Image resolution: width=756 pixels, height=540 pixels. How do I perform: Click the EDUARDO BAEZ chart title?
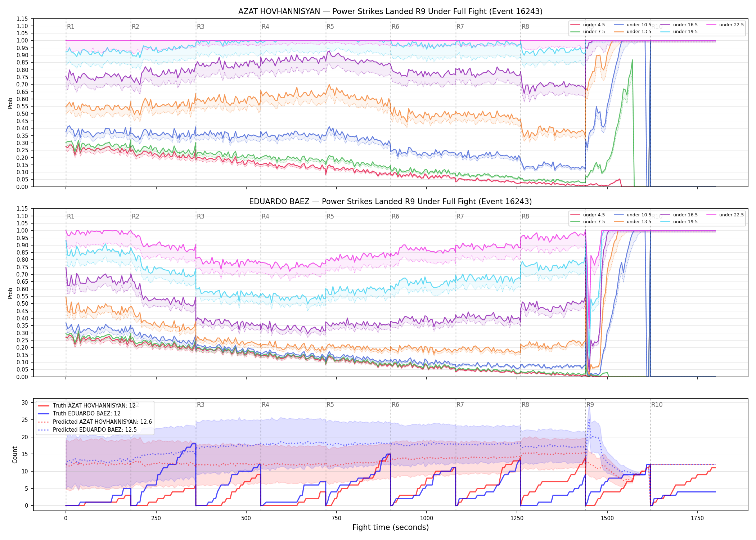tap(390, 202)
